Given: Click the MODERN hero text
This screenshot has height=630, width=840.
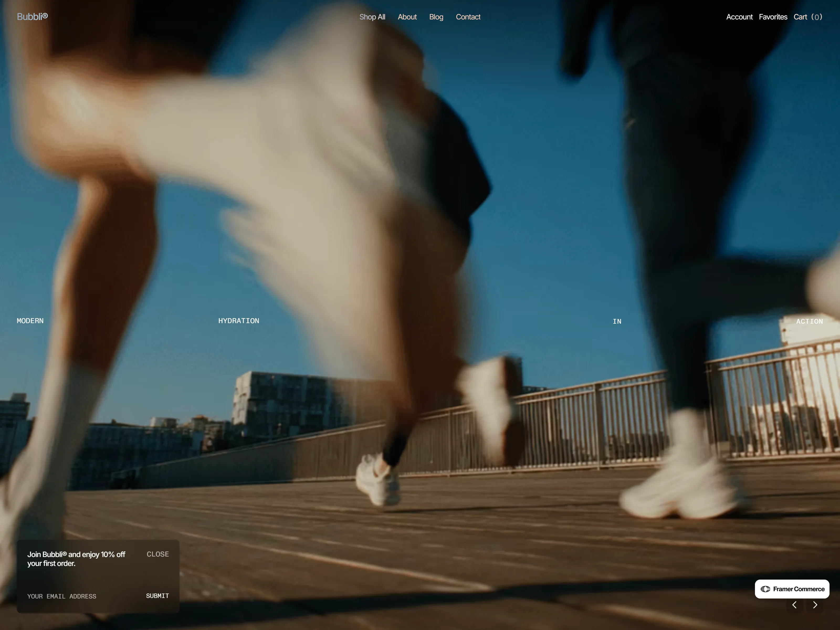Looking at the screenshot, I should [30, 321].
